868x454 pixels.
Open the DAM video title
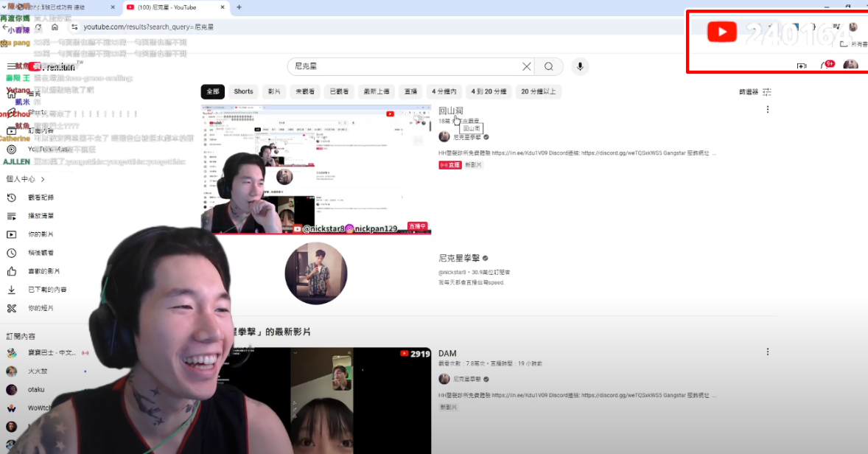click(x=447, y=353)
